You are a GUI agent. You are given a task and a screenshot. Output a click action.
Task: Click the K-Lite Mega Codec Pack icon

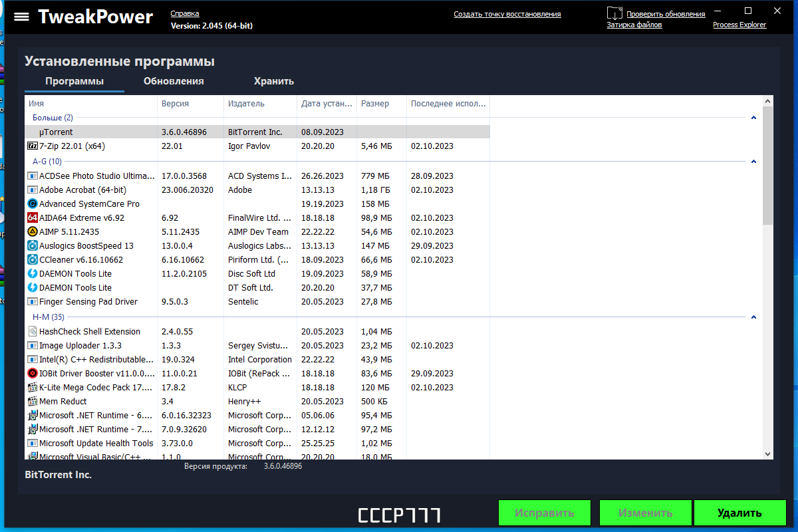click(33, 388)
